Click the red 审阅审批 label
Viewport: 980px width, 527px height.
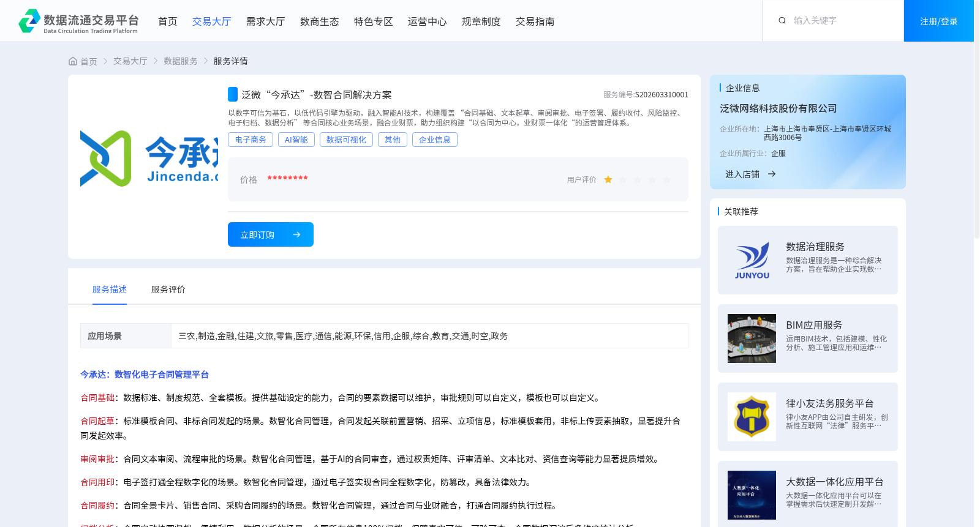click(x=97, y=459)
